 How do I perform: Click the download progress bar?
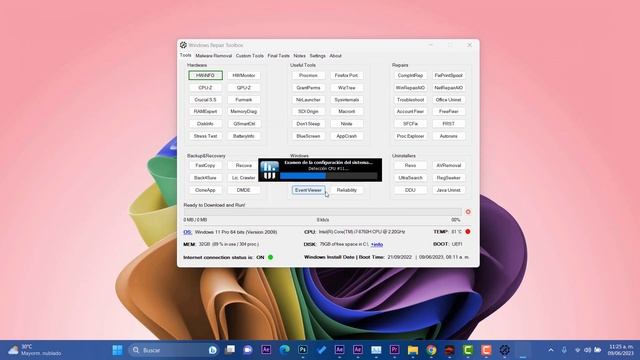(x=322, y=212)
